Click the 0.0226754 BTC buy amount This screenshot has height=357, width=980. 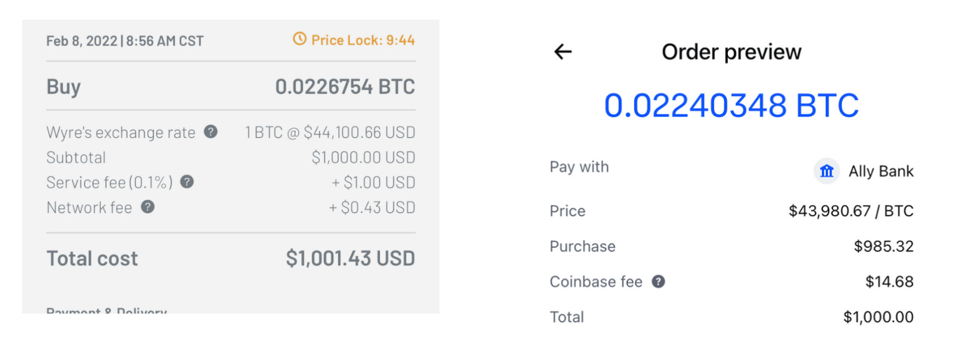point(345,87)
